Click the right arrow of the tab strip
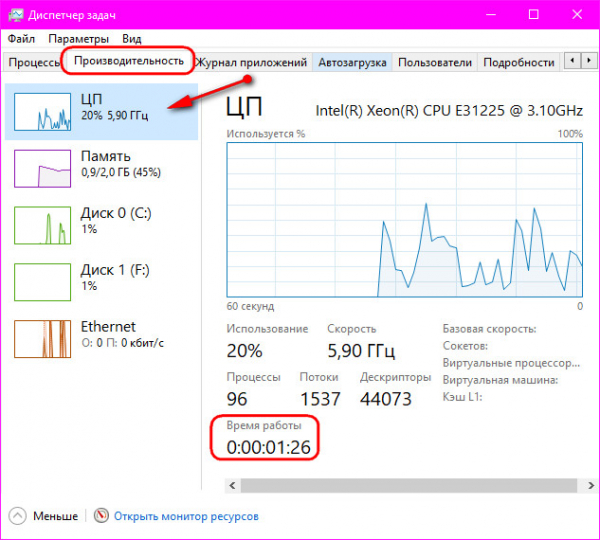 point(589,60)
